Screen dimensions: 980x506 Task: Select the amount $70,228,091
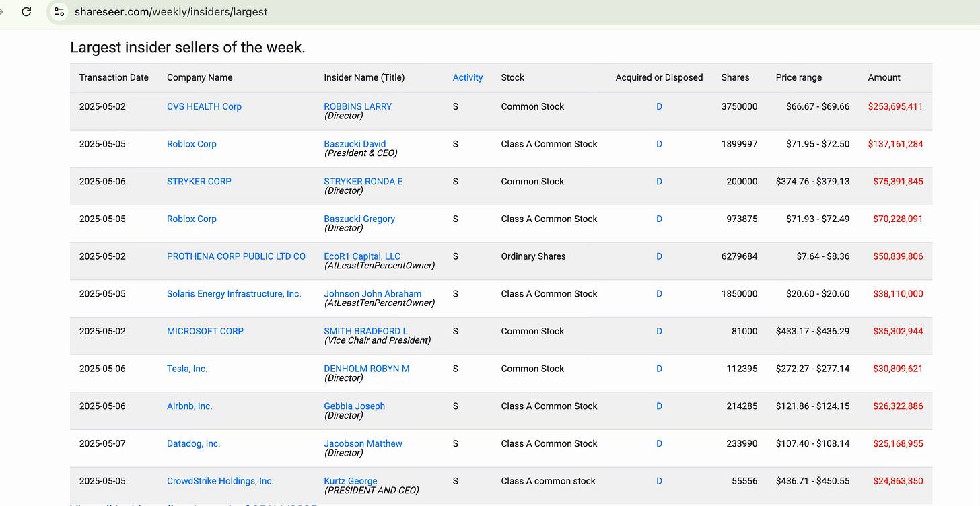pyautogui.click(x=898, y=219)
